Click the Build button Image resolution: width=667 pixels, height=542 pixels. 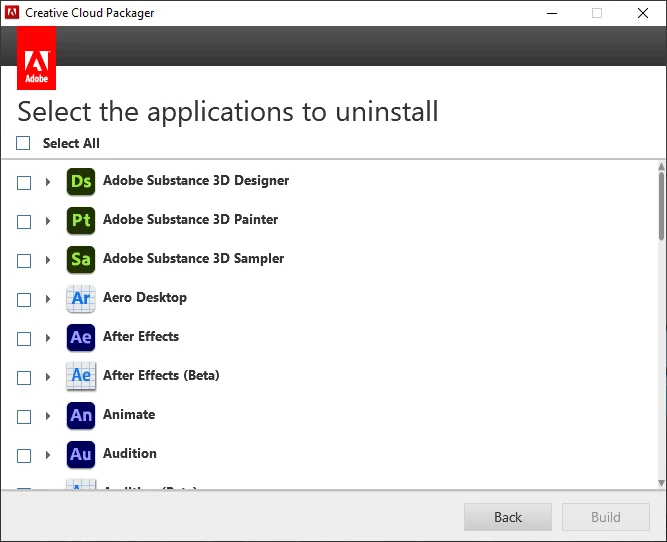[x=606, y=517]
